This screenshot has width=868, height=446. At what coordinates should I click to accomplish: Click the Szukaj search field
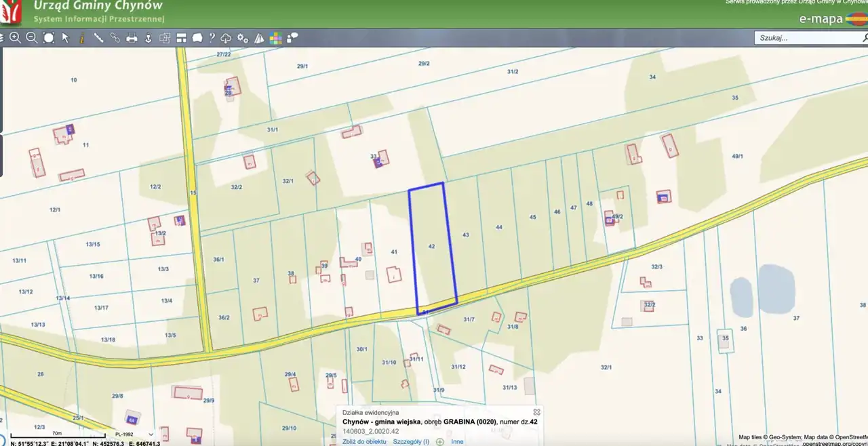point(807,38)
